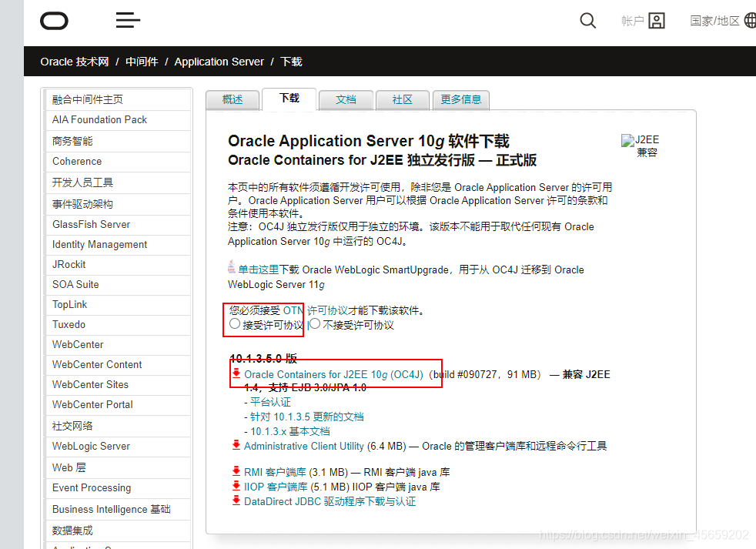The image size is (756, 549).
Task: Click the download icon for IIOP 客户端库
Action: point(236,487)
